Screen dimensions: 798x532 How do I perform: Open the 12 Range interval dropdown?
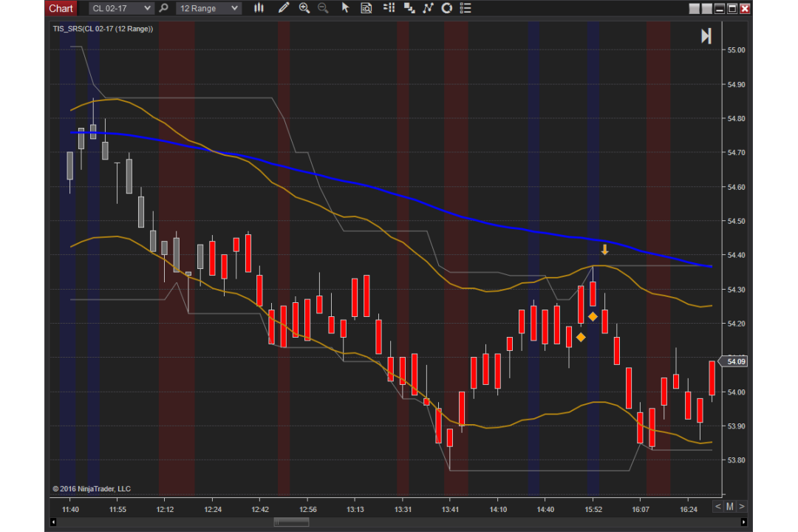tap(208, 8)
